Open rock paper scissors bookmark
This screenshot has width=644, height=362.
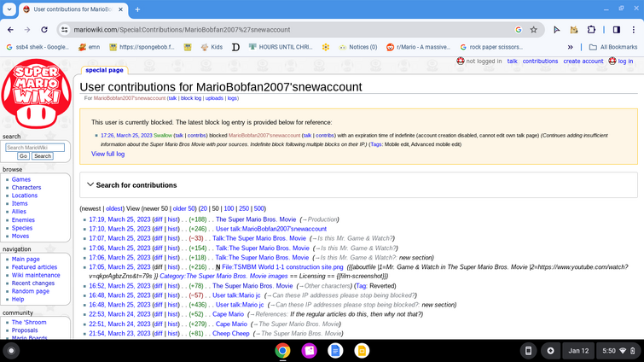[x=491, y=47]
